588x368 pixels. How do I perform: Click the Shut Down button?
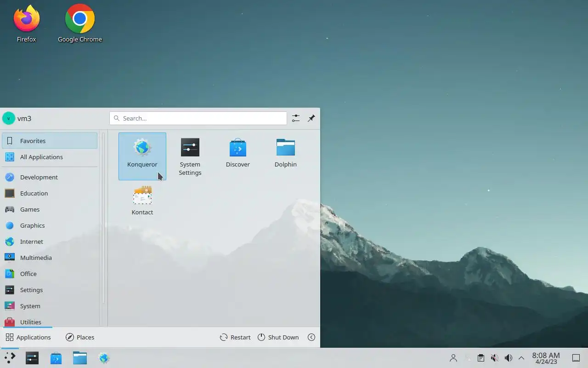(278, 337)
